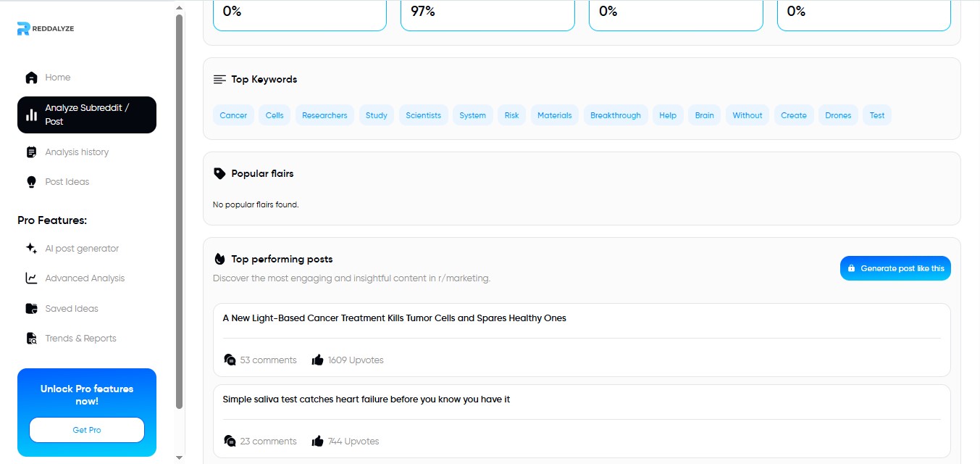Click the scrollbar down arrow
The width and height of the screenshot is (980, 464).
(x=178, y=457)
